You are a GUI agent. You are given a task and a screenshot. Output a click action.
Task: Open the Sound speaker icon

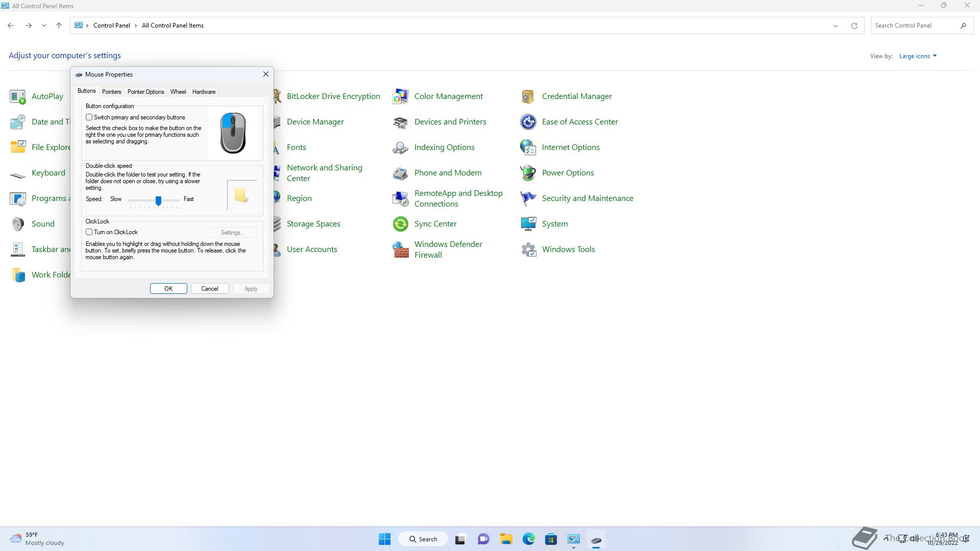pos(18,224)
